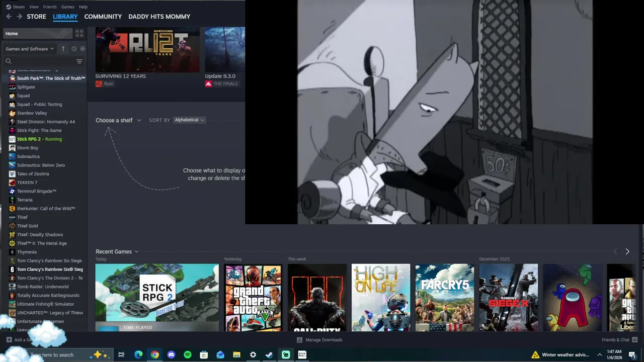This screenshot has width=644, height=362.
Task: Open advanced filter options icon
Action: 79,61
